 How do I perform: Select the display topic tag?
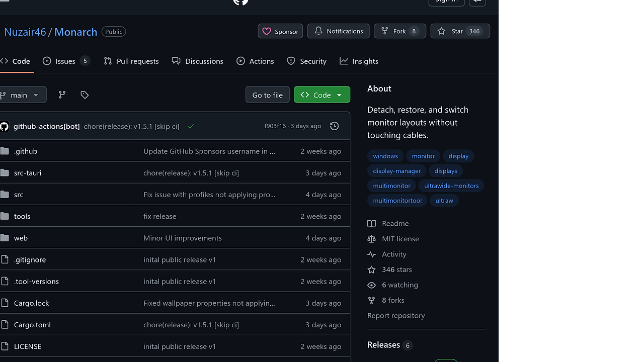point(458,156)
